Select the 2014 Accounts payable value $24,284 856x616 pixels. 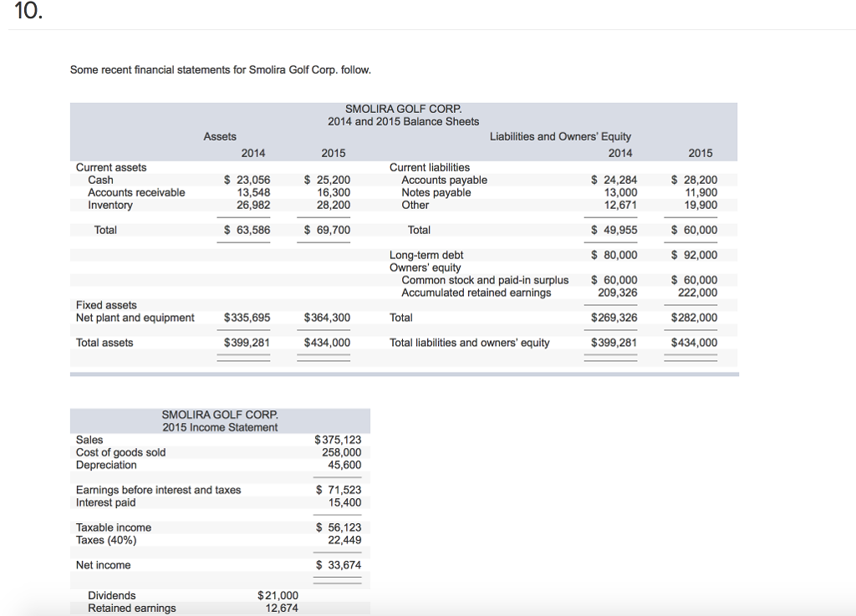pyautogui.click(x=614, y=180)
